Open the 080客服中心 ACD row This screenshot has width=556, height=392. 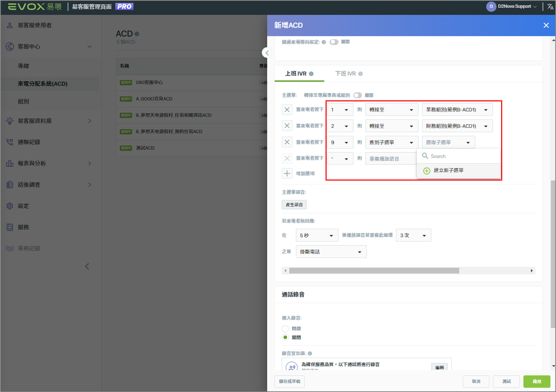click(x=192, y=83)
